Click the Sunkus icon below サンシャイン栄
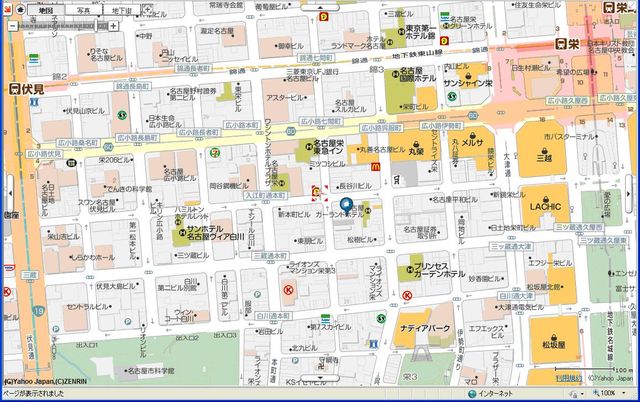The width and height of the screenshot is (640, 402). coord(452,96)
